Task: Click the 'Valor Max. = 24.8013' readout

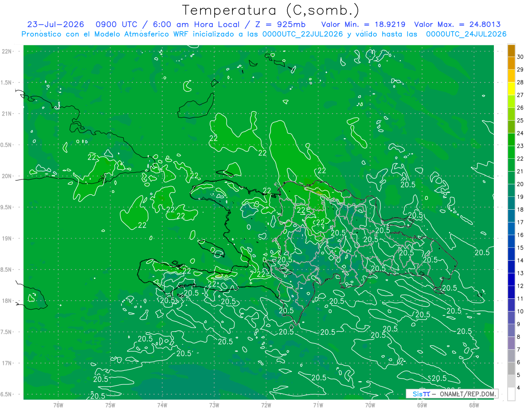Action: (x=458, y=24)
